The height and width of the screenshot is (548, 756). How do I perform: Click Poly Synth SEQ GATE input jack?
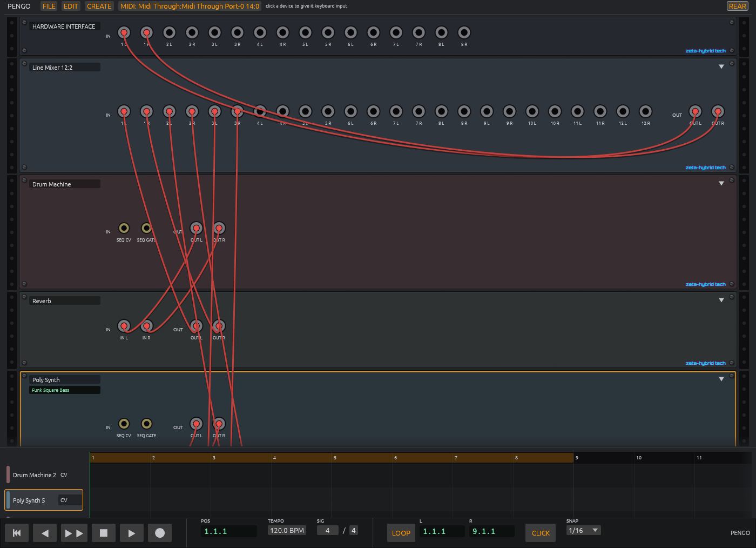(x=147, y=424)
